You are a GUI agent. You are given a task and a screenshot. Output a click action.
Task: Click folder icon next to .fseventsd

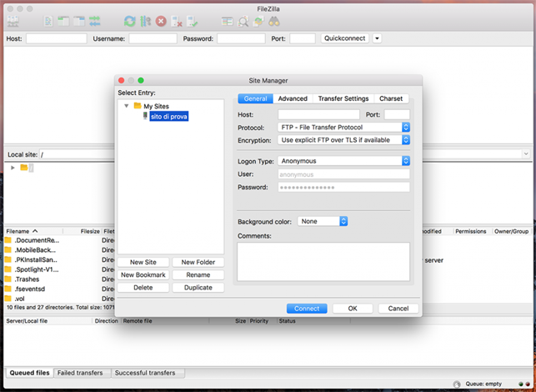tap(8, 289)
